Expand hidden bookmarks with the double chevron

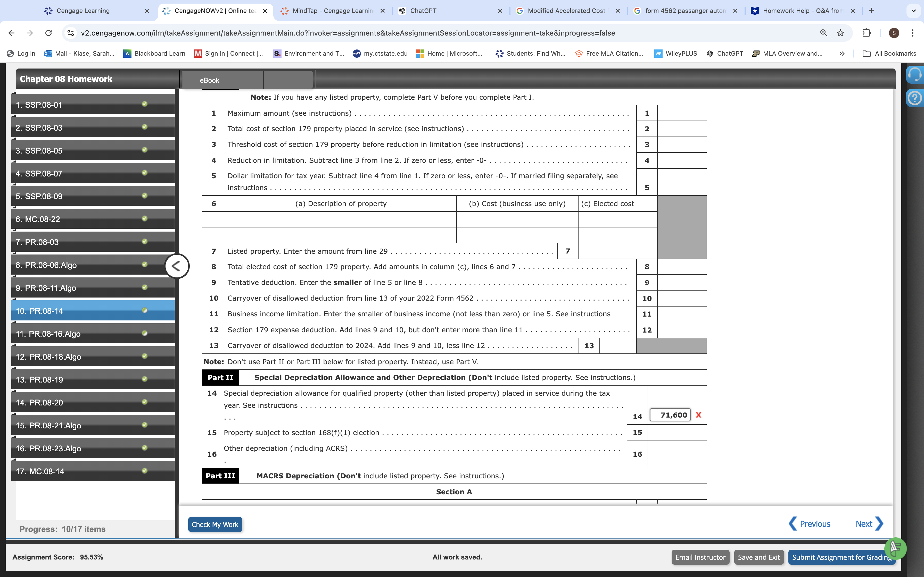pyautogui.click(x=841, y=53)
